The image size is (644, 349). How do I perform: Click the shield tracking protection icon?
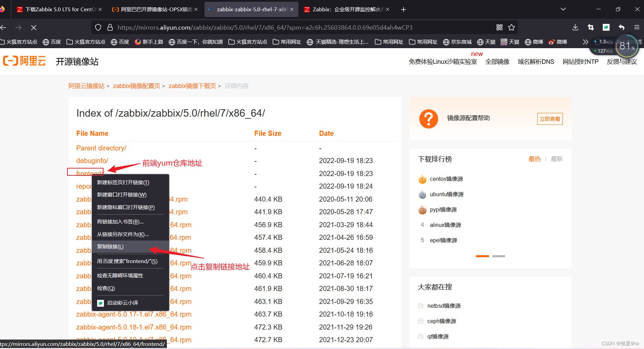point(98,27)
